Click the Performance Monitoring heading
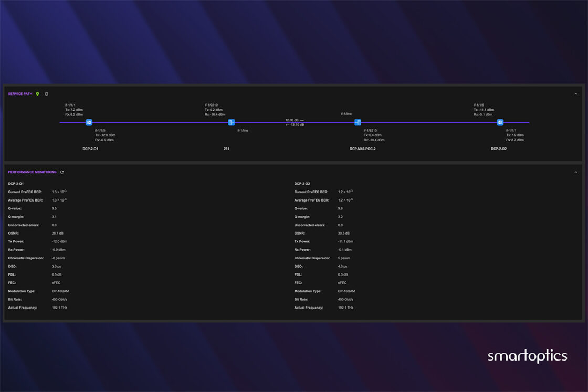Image resolution: width=588 pixels, height=392 pixels. click(32, 172)
